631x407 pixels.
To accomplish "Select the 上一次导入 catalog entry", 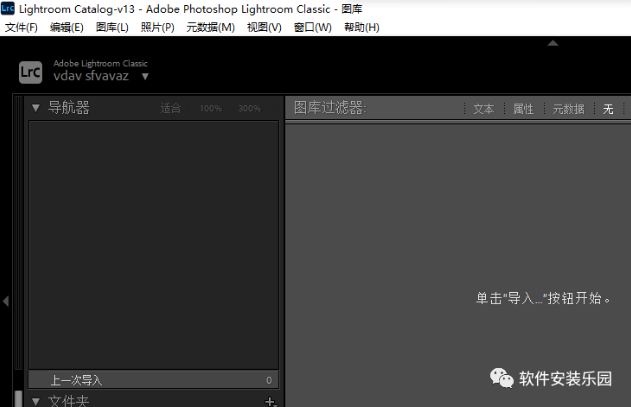I will tap(77, 380).
